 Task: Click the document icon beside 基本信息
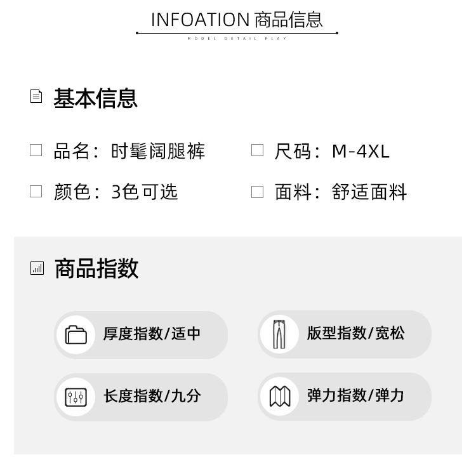click(36, 96)
